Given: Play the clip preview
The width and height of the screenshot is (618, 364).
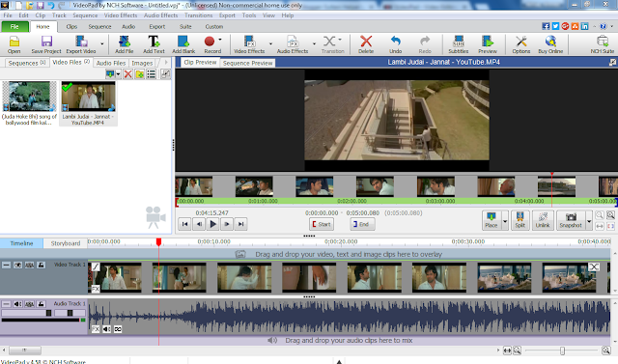Looking at the screenshot, I should (x=212, y=224).
